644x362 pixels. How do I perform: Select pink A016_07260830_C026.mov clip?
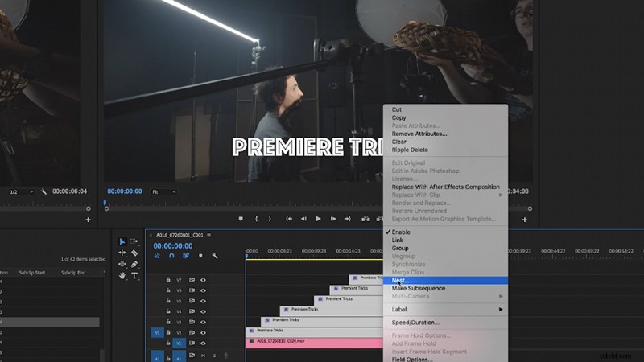click(314, 343)
